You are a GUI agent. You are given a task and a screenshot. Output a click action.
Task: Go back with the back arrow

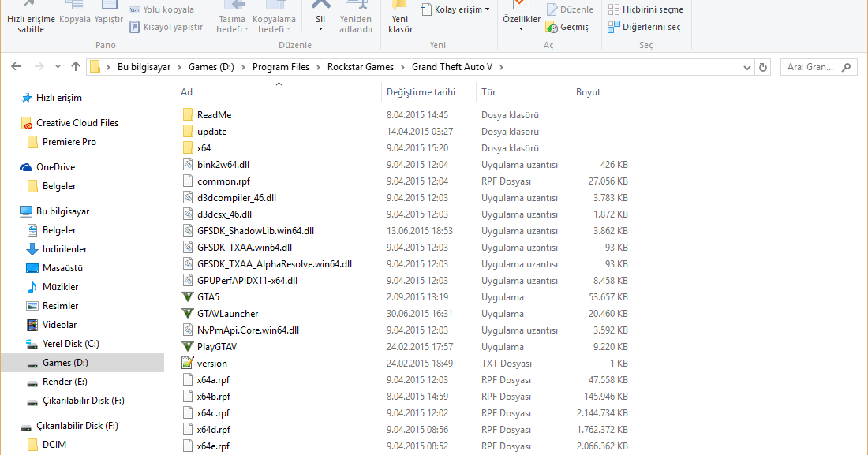point(16,67)
